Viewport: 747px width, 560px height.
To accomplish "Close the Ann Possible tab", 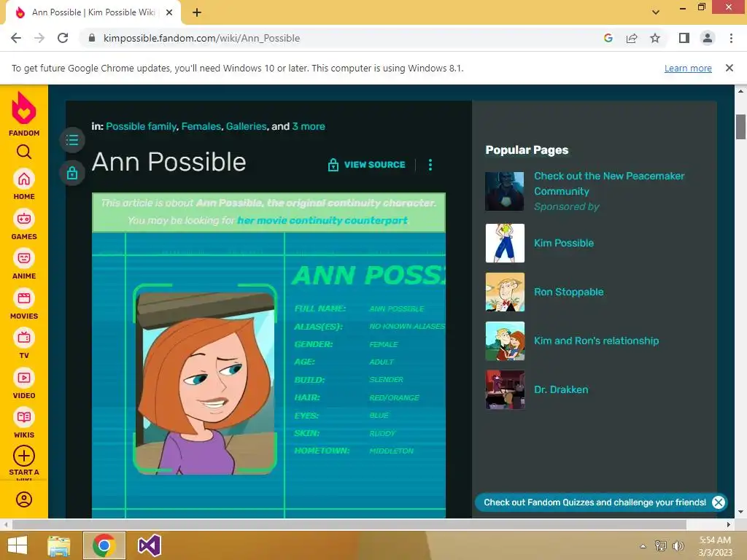I will click(169, 12).
